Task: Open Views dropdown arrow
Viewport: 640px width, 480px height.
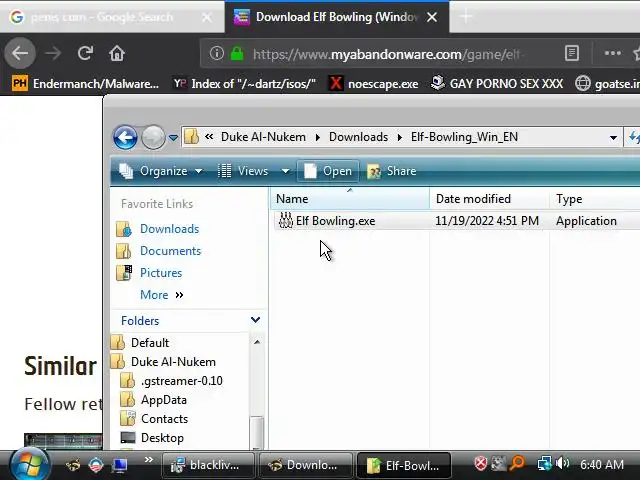Action: [x=285, y=171]
